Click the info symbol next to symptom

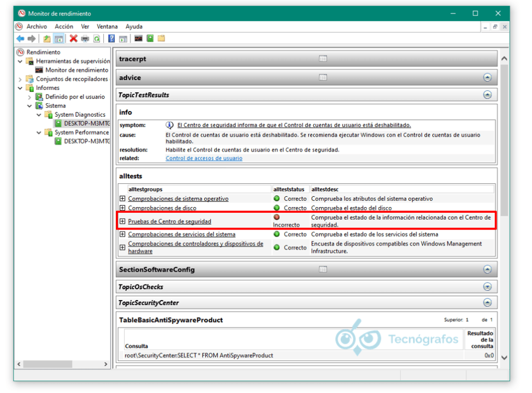pos(168,124)
